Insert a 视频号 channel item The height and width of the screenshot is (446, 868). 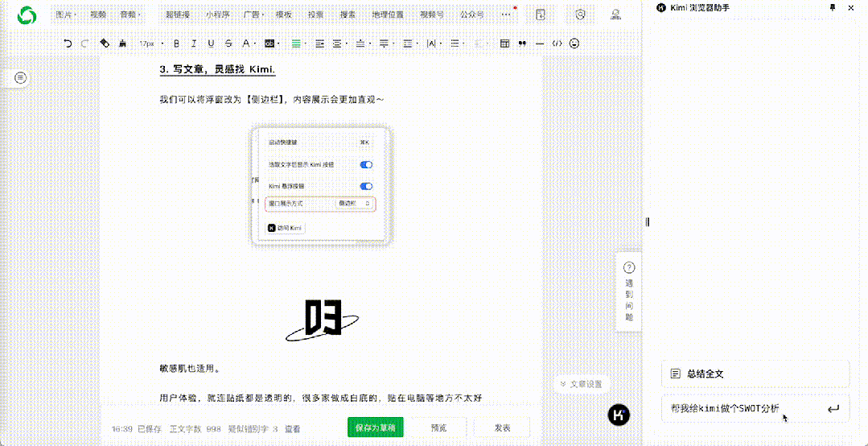431,14
